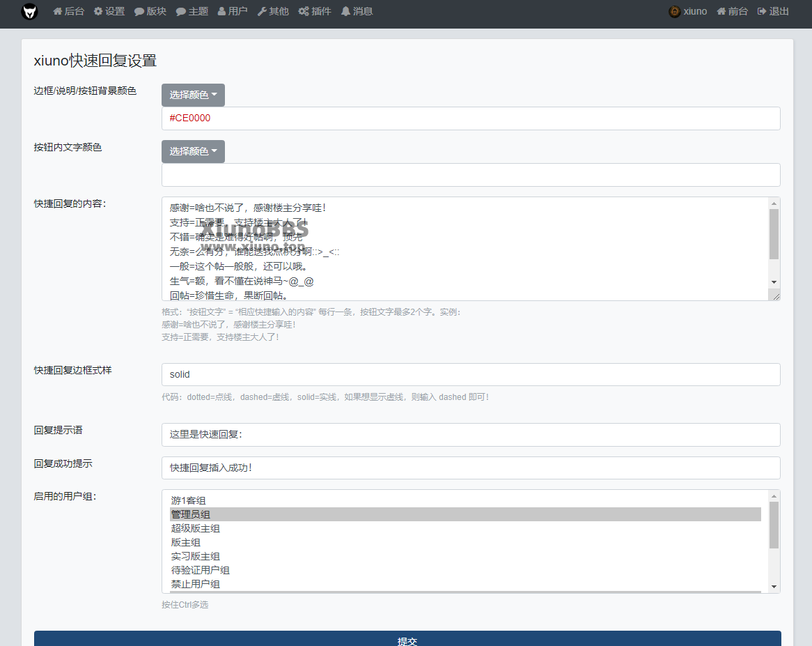Go to the 前台 front page

[x=732, y=11]
